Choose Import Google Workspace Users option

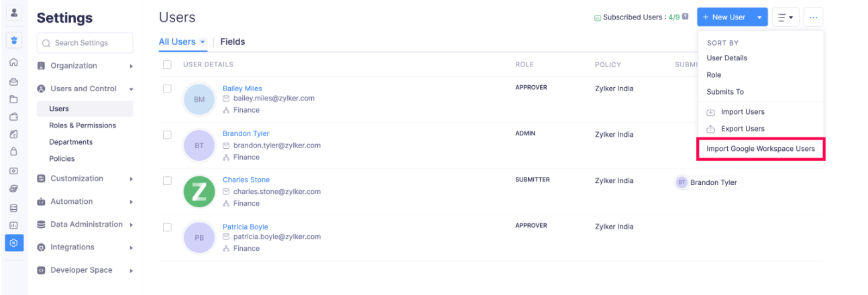coord(761,149)
